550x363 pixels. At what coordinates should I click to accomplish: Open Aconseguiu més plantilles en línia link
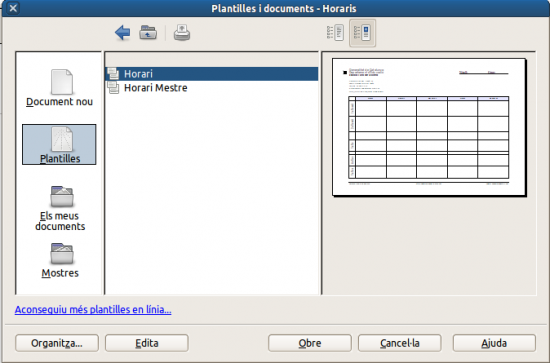click(x=93, y=310)
